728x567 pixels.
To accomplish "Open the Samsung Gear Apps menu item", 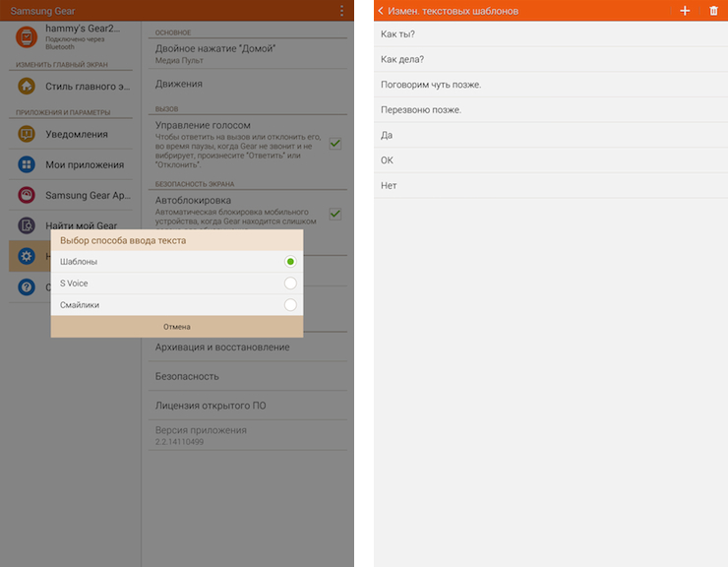I will tap(71, 195).
